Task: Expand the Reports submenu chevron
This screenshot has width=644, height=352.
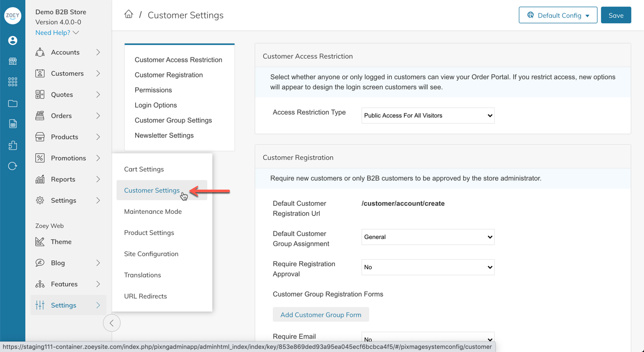Action: point(98,179)
